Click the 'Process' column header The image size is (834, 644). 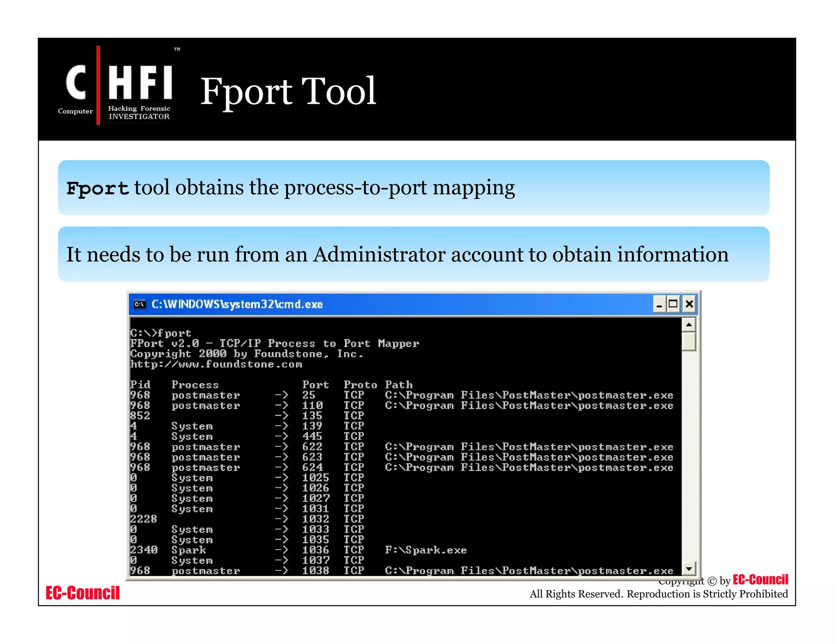click(195, 385)
